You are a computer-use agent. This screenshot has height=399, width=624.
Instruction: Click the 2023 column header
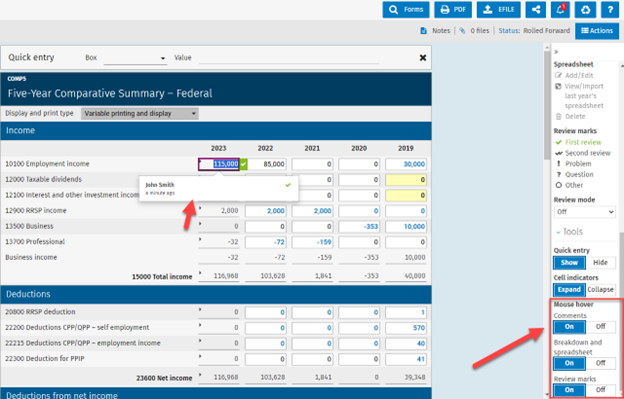click(218, 148)
